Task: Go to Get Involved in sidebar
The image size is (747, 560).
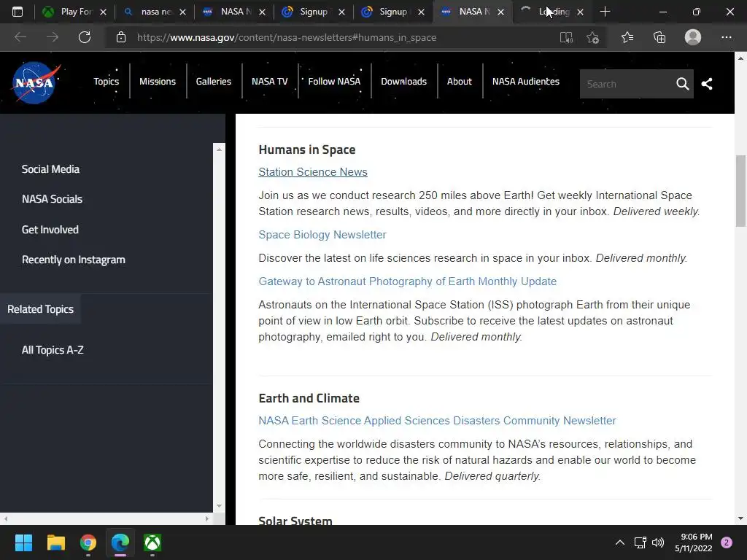Action: point(50,230)
